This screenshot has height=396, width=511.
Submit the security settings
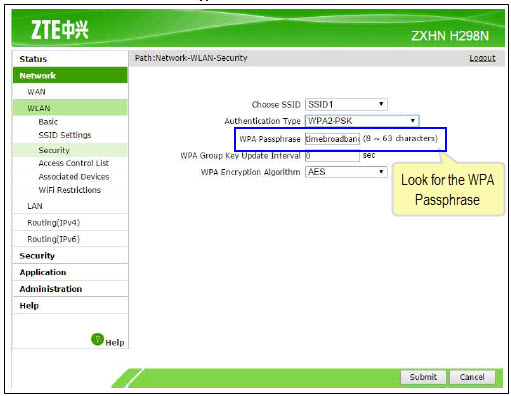423,377
